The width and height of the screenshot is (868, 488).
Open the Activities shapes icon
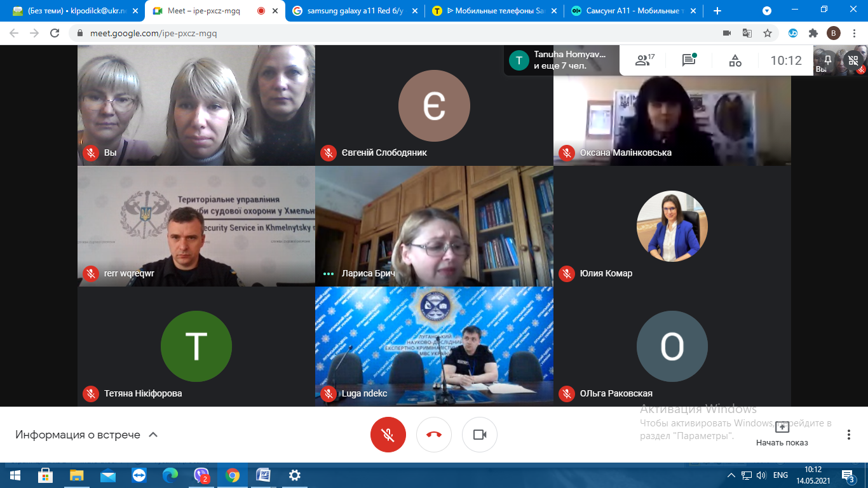pos(735,60)
